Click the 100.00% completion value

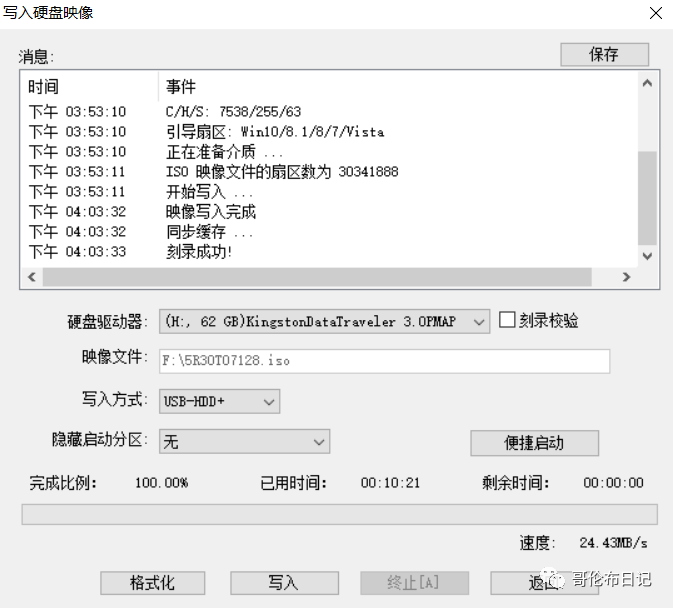(x=162, y=483)
